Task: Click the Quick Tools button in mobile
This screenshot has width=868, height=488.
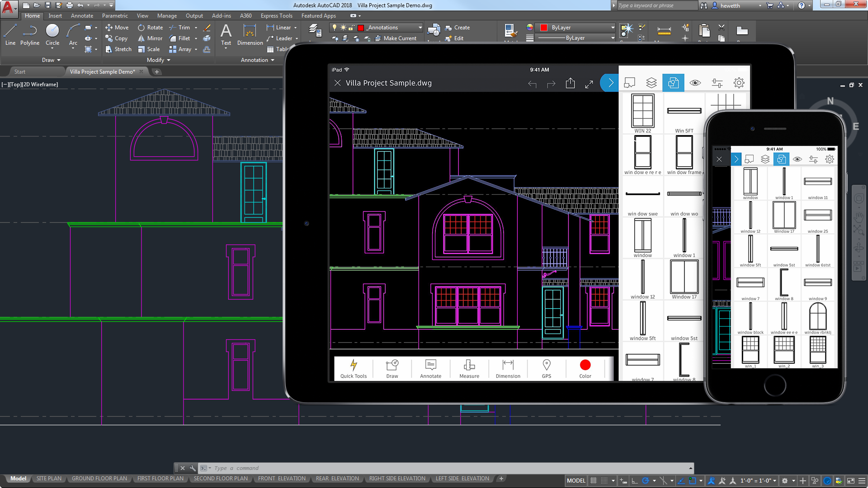Action: [354, 368]
